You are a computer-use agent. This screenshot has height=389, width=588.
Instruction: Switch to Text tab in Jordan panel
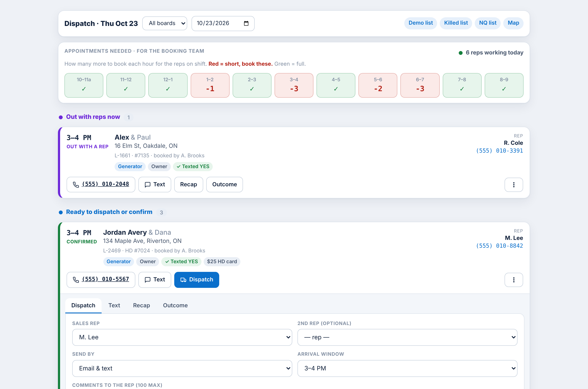(x=114, y=305)
